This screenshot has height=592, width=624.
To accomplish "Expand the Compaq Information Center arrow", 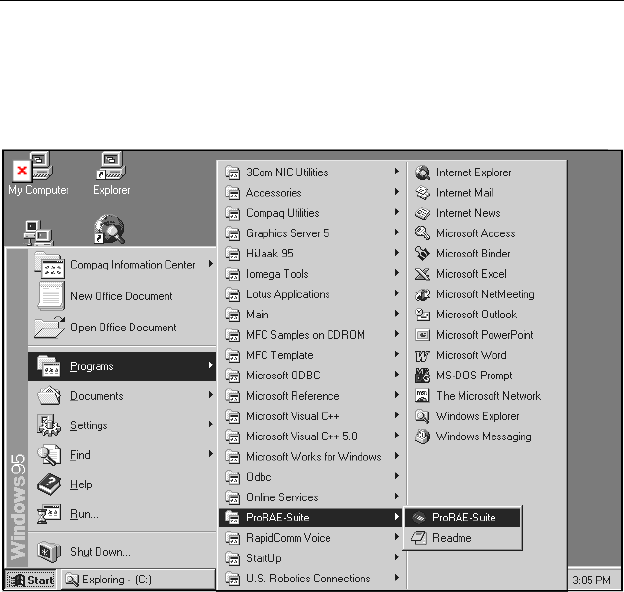I will coord(211,264).
